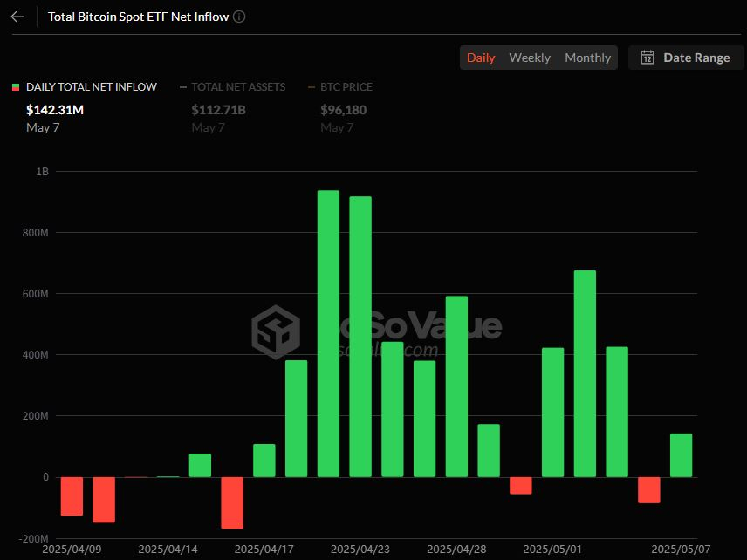Click the tallest green bar near 2025/04/23
The image size is (747, 560).
pos(328,333)
